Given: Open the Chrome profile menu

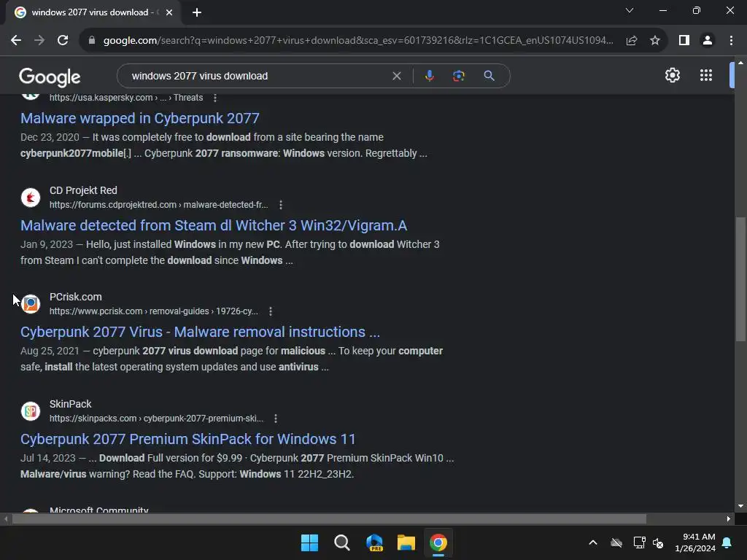Looking at the screenshot, I should [x=708, y=41].
